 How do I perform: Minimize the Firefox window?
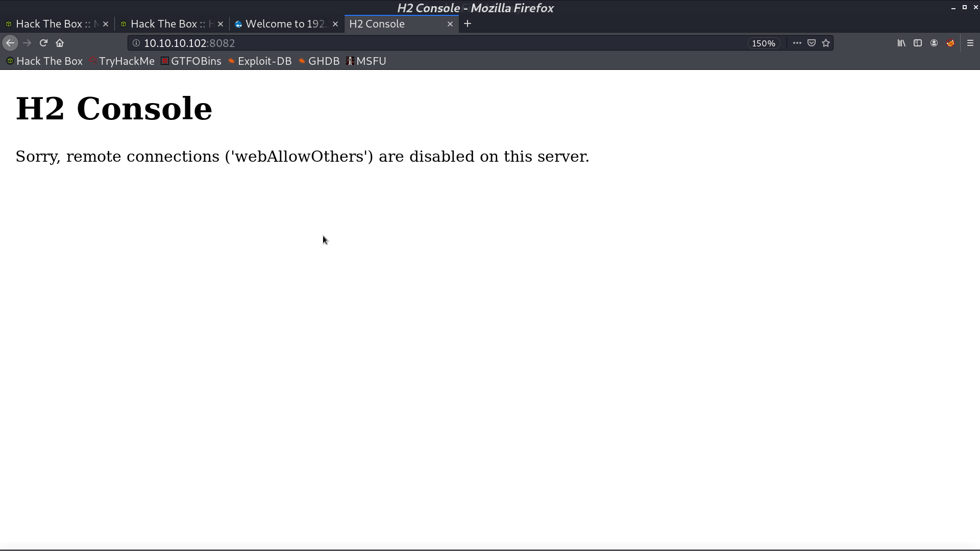(x=953, y=8)
